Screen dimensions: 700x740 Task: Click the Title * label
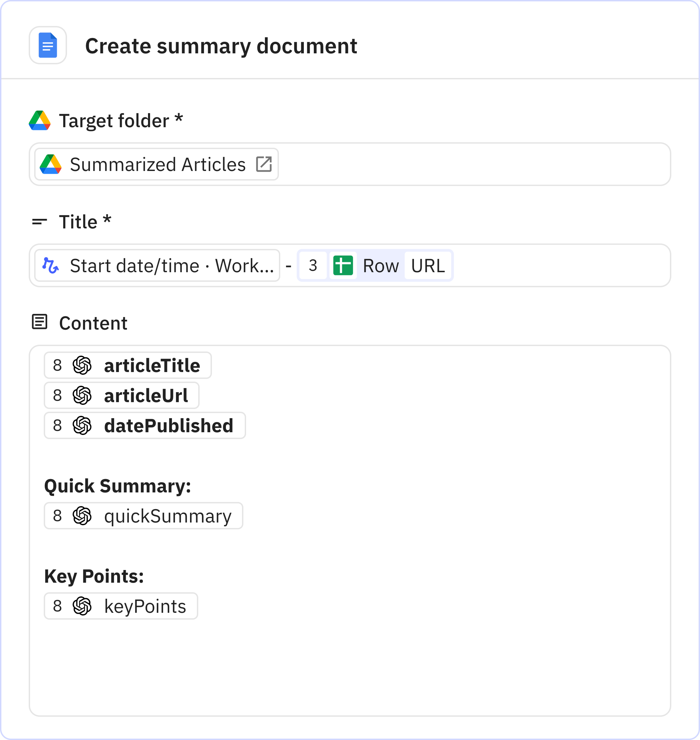(85, 222)
